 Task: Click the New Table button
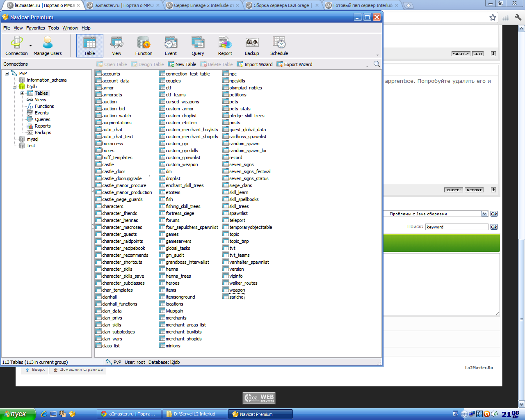click(182, 64)
